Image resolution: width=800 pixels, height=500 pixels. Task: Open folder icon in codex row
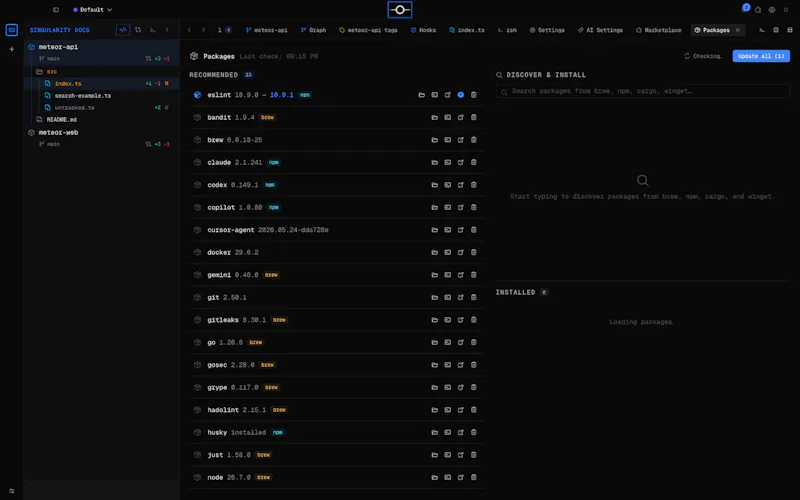(435, 185)
